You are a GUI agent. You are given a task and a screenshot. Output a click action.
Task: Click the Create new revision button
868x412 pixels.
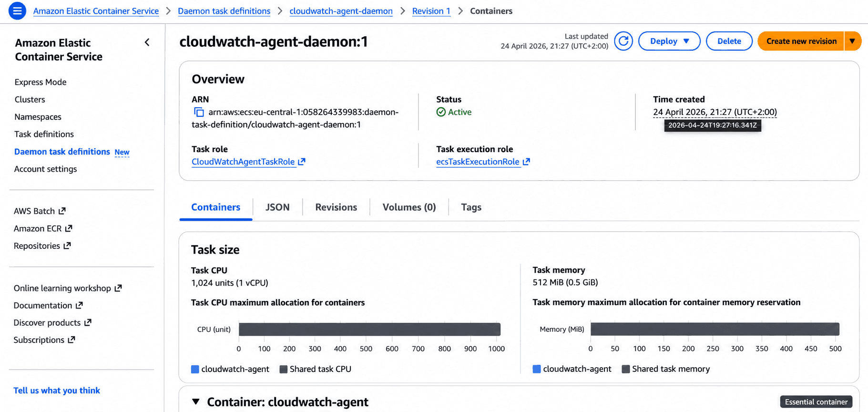click(801, 41)
